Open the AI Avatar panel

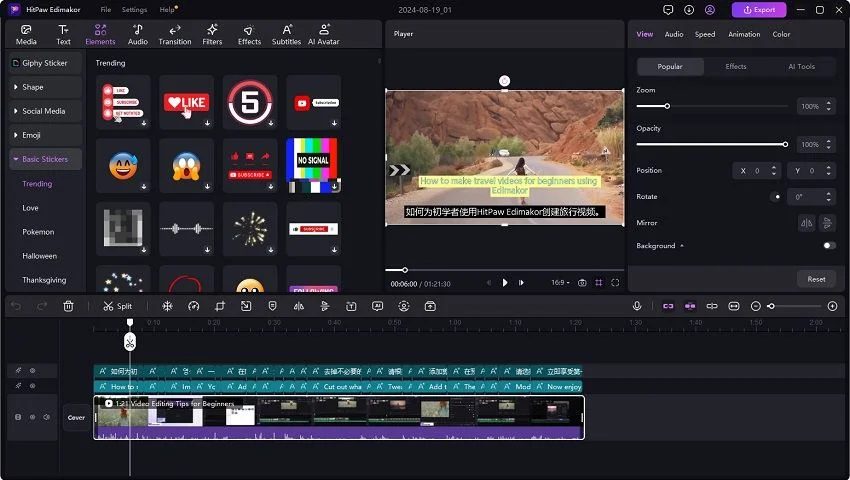(324, 35)
